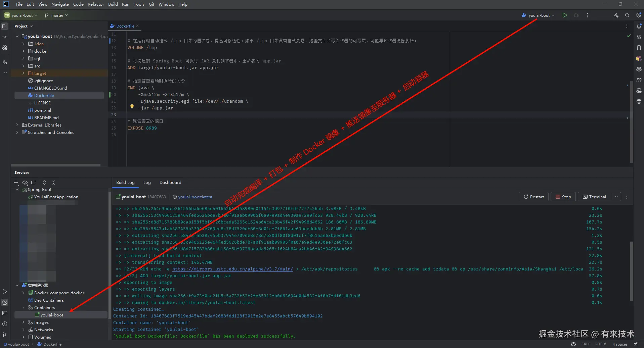Open run toolbar more actions menu
This screenshot has height=348, width=644.
(588, 15)
